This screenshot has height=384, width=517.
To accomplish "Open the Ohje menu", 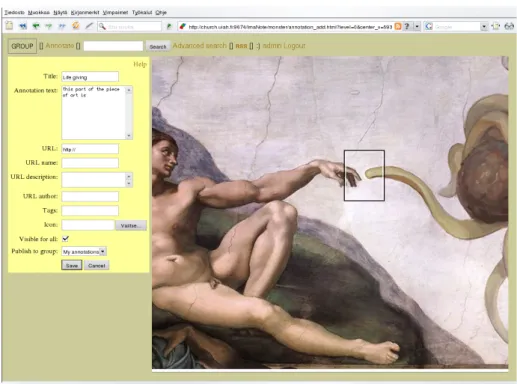I will point(161,12).
